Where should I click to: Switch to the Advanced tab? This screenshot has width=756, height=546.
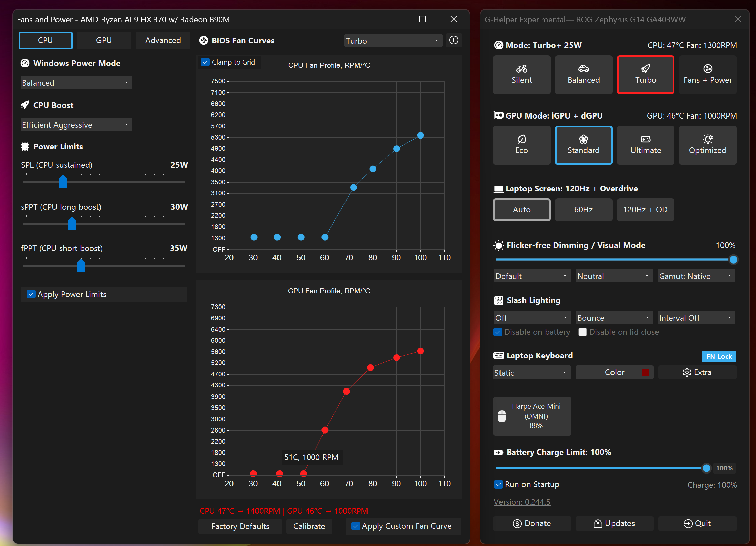(163, 40)
